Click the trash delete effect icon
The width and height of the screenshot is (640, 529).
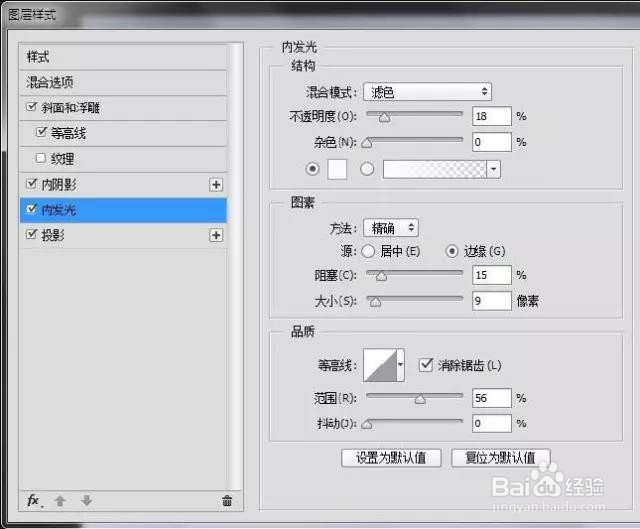tap(227, 500)
